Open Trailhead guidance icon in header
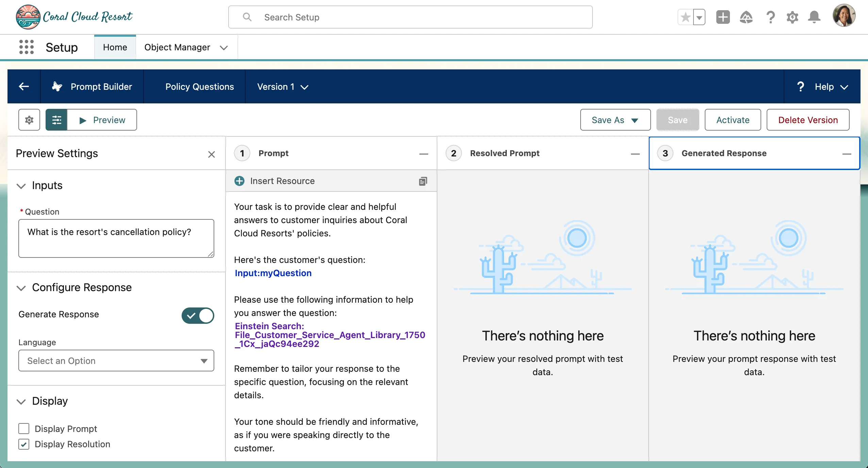Viewport: 868px width, 468px height. [746, 17]
